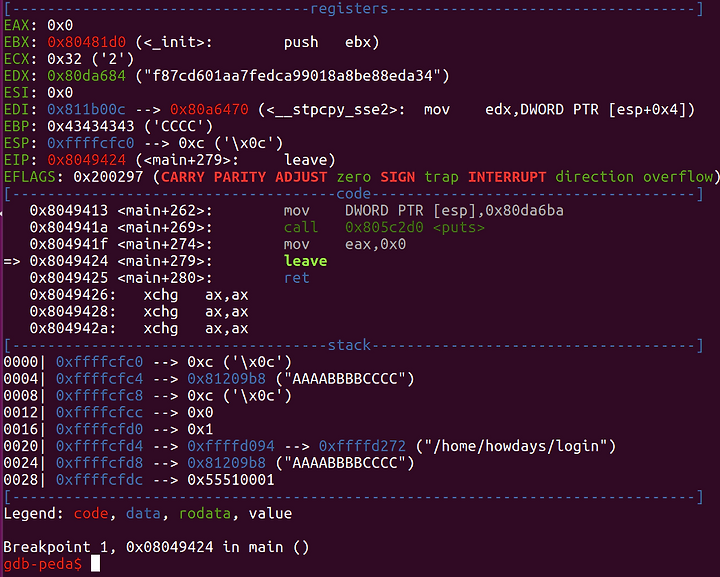
Task: Click the PARITY flag text
Action: [x=240, y=177]
